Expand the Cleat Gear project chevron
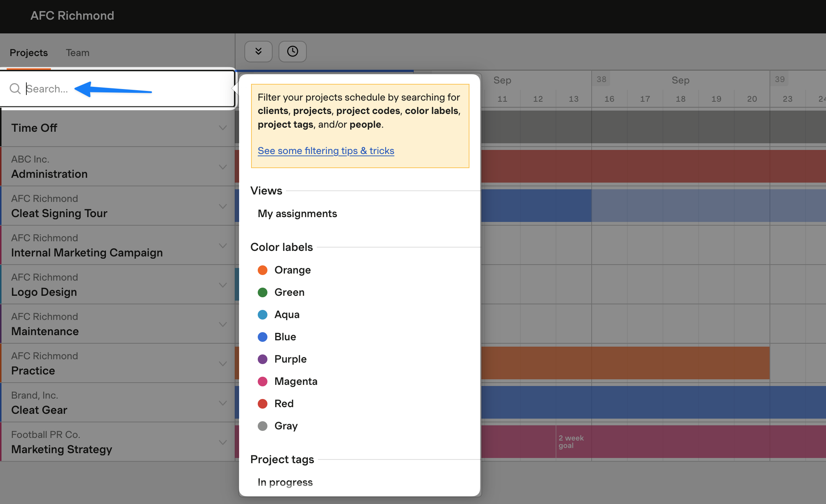 (223, 403)
